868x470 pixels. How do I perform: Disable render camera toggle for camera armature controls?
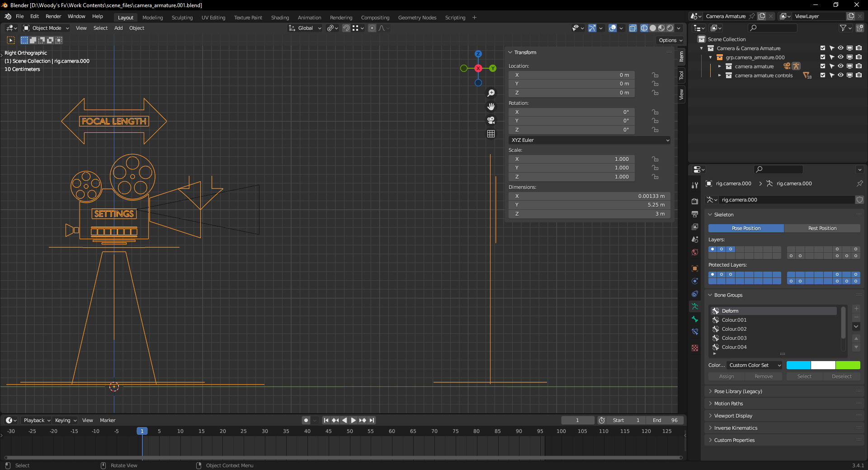pos(859,75)
